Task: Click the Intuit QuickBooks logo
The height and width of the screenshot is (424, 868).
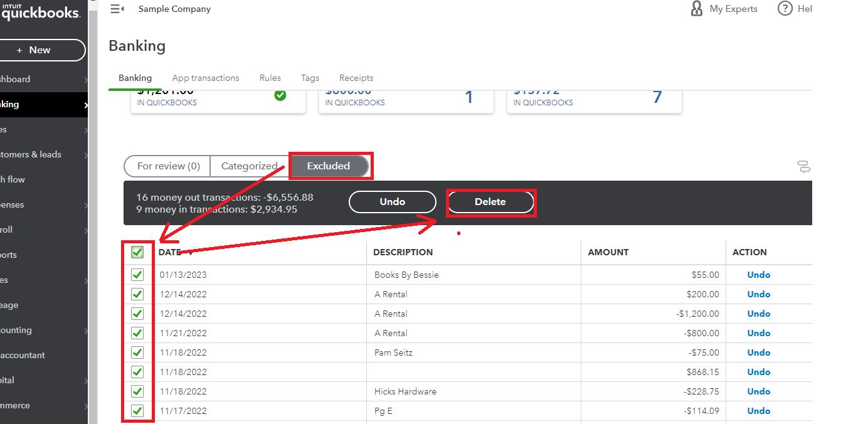Action: pos(40,11)
